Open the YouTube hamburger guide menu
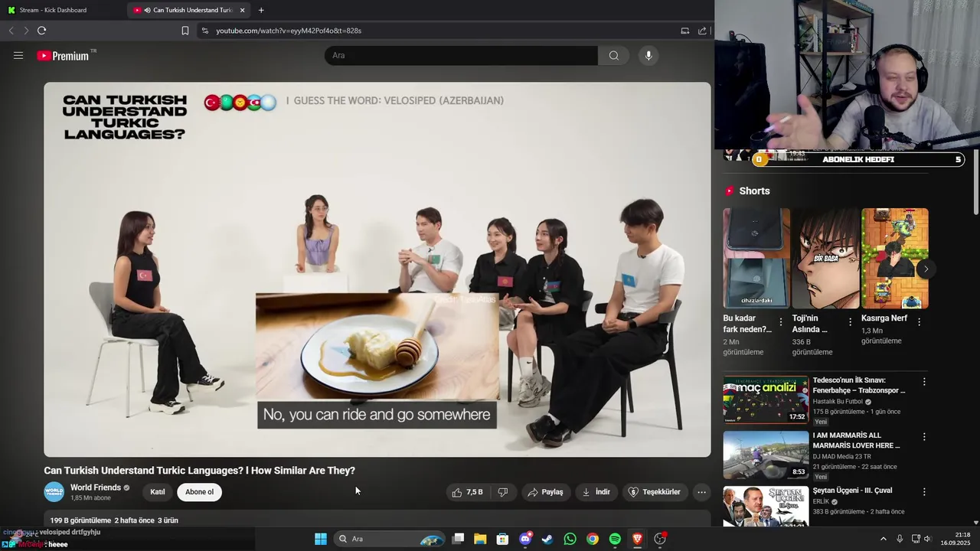980x551 pixels. point(18,55)
